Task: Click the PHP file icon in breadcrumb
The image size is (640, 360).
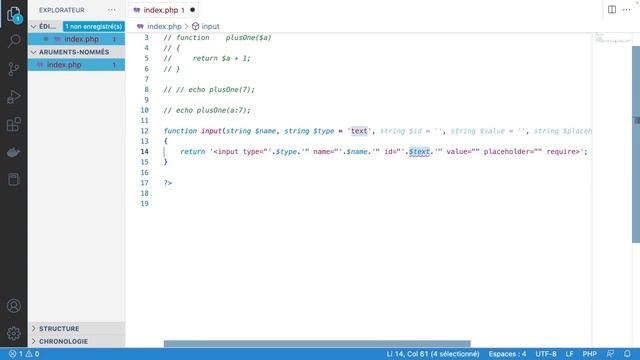Action: (x=140, y=26)
